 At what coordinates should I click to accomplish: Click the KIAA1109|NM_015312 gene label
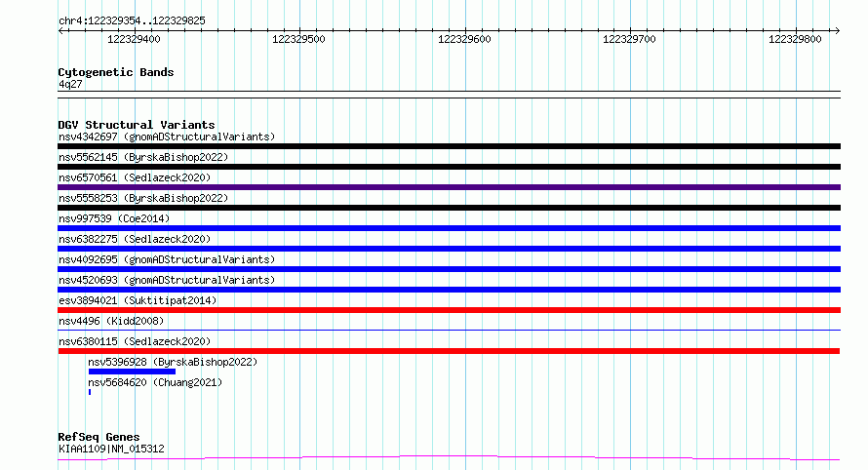pyautogui.click(x=111, y=449)
